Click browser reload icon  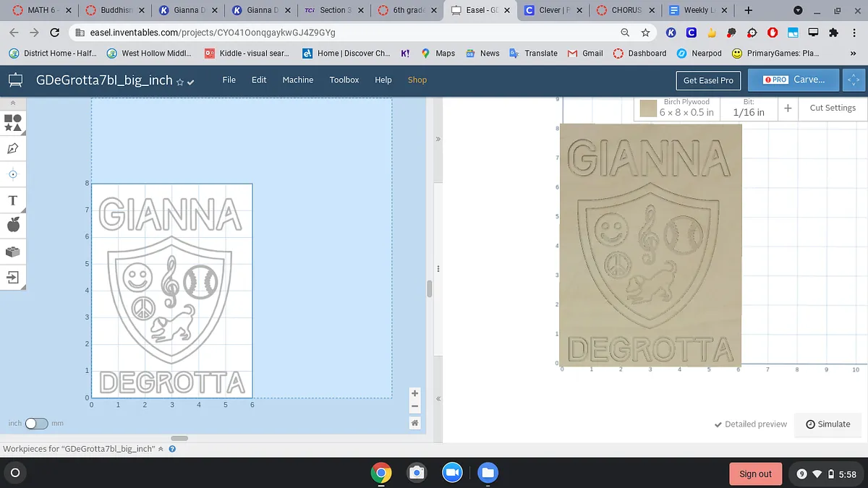(55, 33)
